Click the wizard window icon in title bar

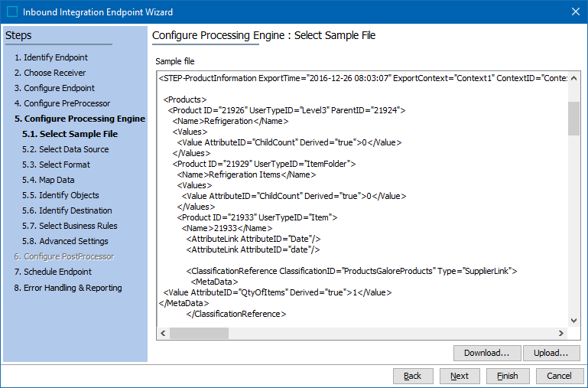12,11
